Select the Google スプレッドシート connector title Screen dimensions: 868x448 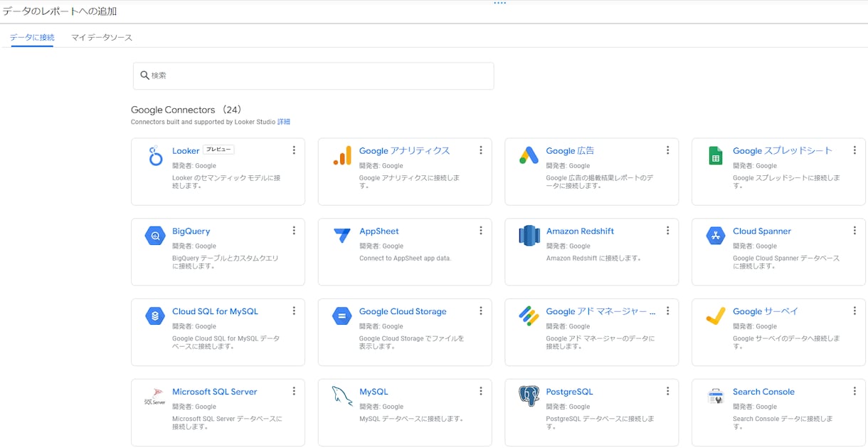783,151
